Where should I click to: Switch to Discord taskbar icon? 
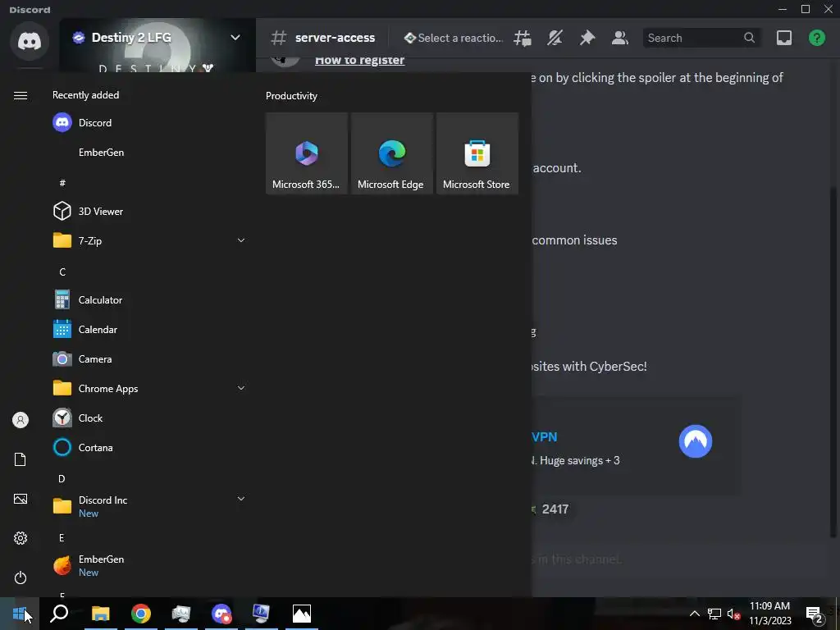221,614
